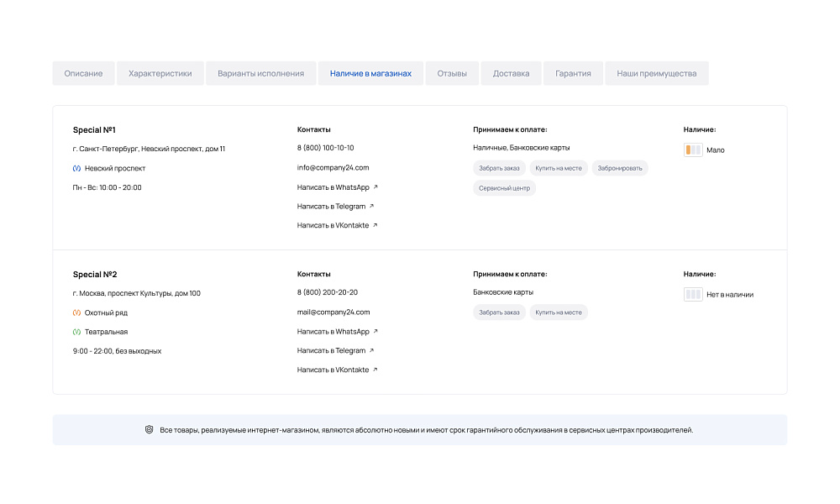This screenshot has height=504, width=840.
Task: Click the shield icon in the warranty notice
Action: click(x=150, y=429)
